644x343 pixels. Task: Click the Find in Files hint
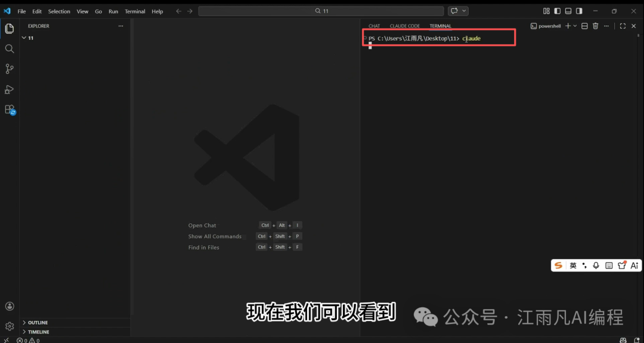coord(204,247)
